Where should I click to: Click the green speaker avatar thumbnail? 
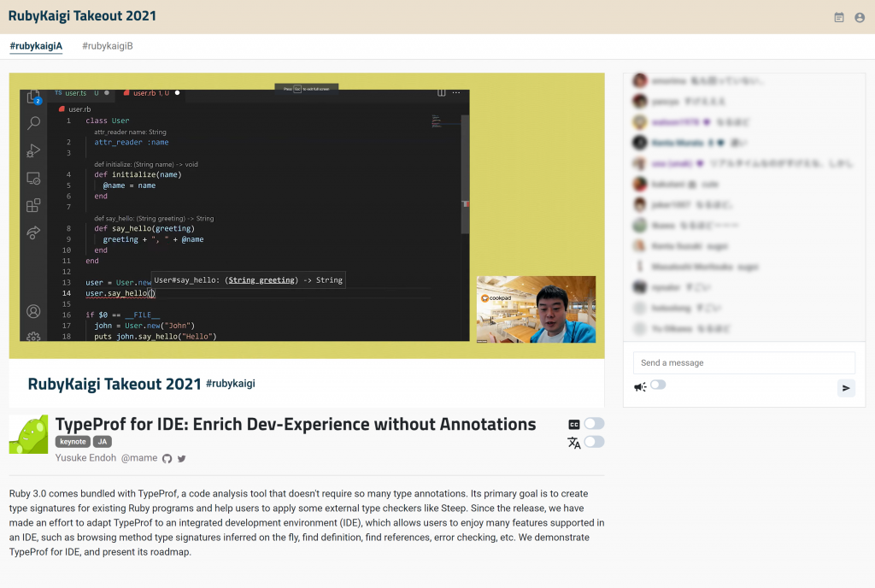[x=28, y=434]
